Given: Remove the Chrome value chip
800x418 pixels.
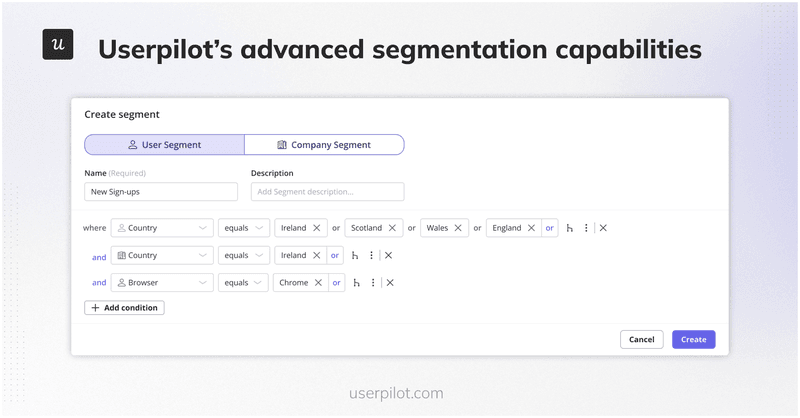Looking at the screenshot, I should pyautogui.click(x=318, y=283).
